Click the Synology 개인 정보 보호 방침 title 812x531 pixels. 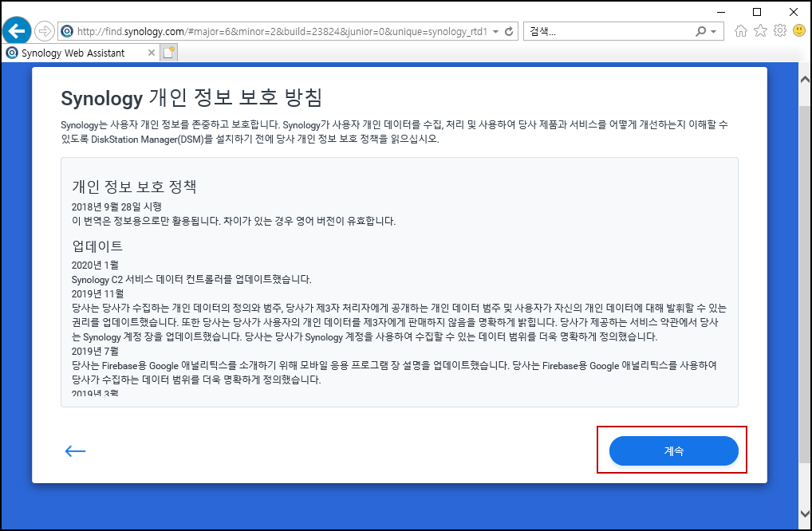pyautogui.click(x=191, y=98)
